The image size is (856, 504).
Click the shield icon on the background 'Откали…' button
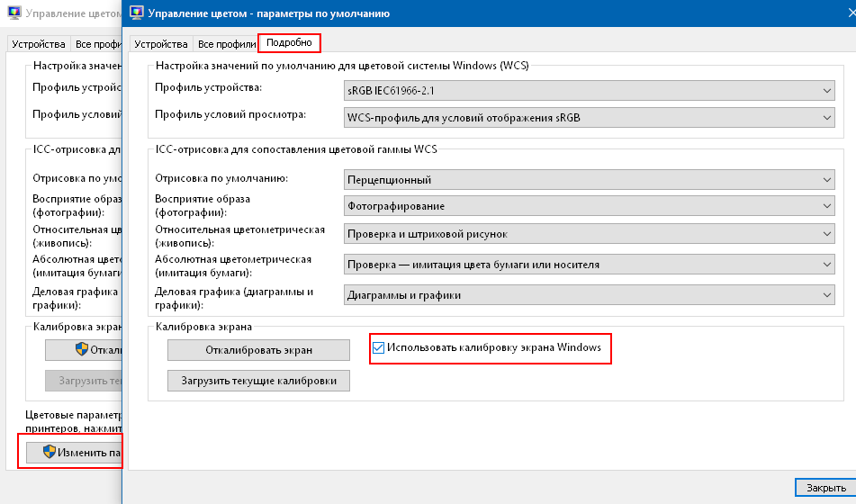tap(81, 349)
